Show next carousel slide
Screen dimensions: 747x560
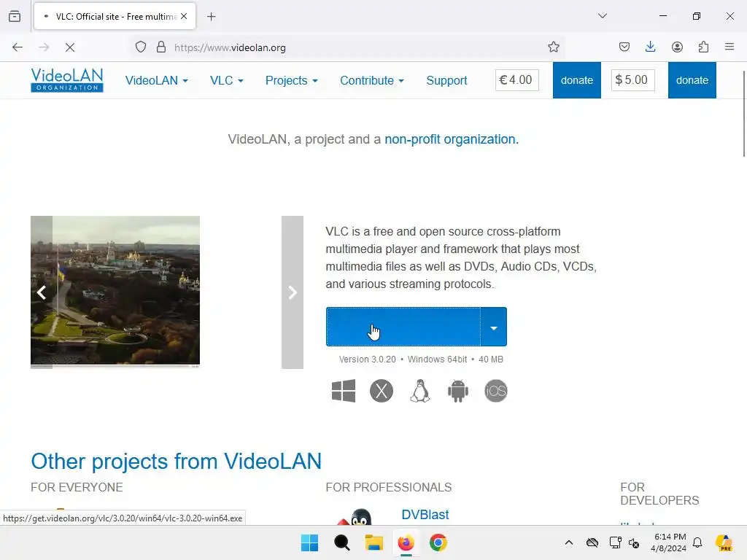coord(293,292)
